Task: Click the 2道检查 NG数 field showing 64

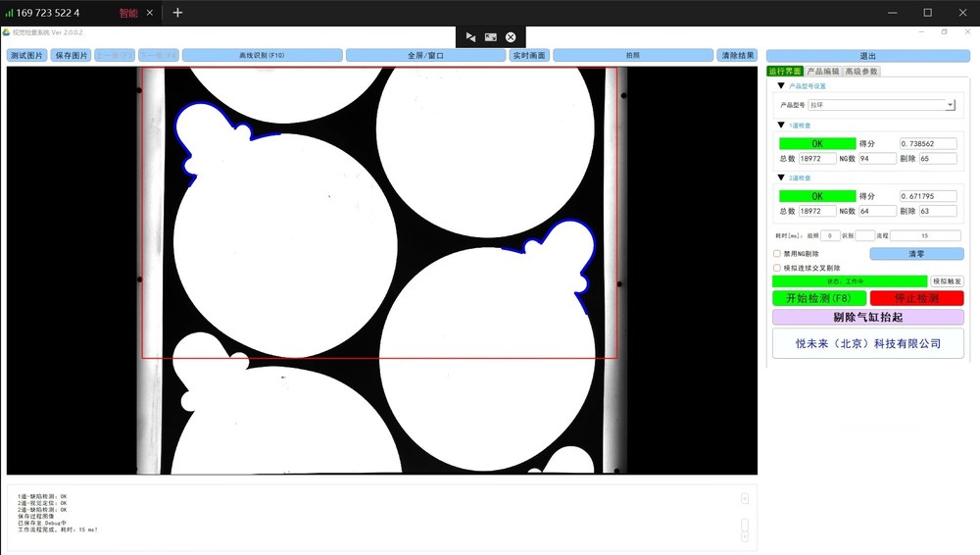Action: tap(877, 212)
